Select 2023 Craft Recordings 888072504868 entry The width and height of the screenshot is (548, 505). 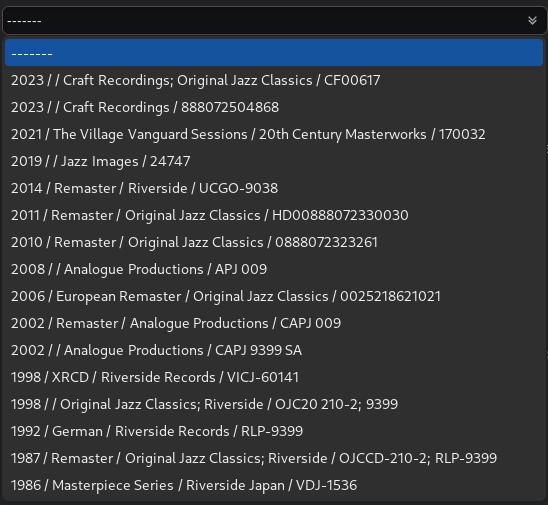pos(274,107)
